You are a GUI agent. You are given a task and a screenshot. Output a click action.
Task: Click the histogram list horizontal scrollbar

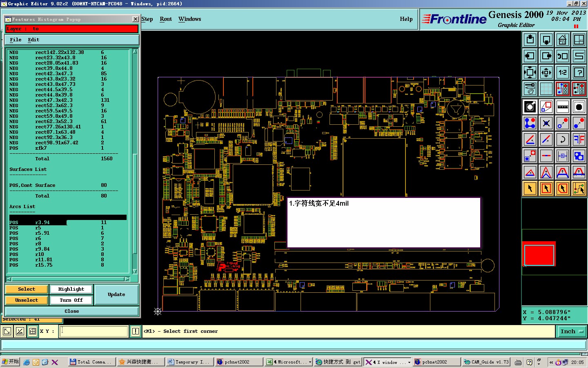(68, 279)
